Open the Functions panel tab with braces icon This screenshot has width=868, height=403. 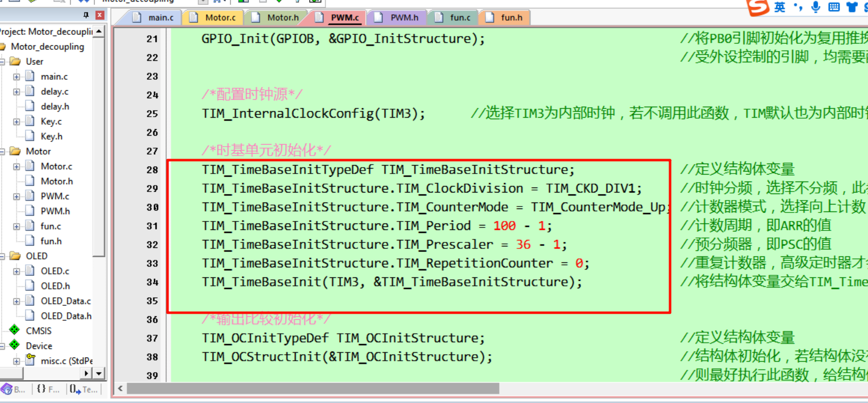[41, 389]
